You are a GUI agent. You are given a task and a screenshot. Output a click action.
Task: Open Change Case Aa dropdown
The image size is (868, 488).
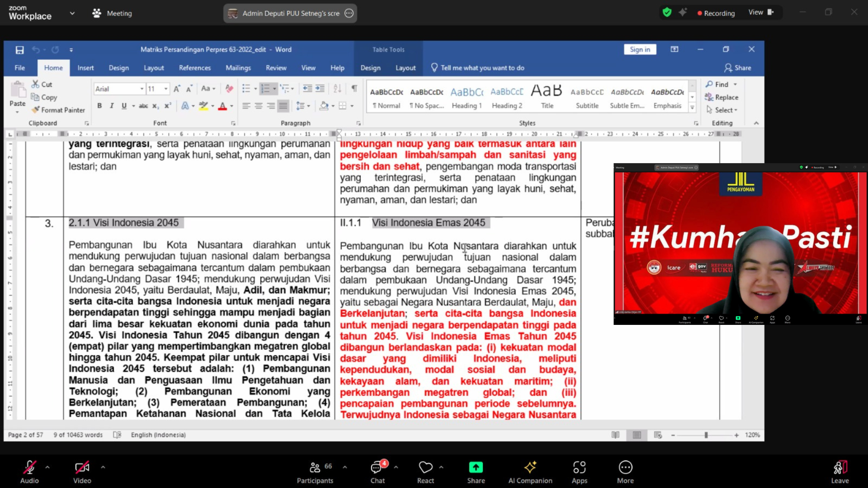(x=208, y=89)
